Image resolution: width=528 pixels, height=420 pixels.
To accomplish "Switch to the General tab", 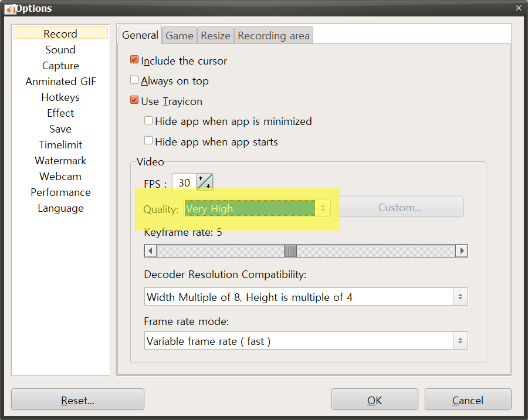I will click(140, 35).
